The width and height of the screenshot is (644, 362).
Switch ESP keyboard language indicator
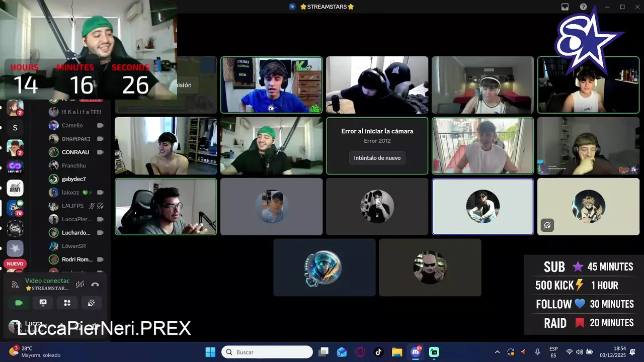click(553, 352)
